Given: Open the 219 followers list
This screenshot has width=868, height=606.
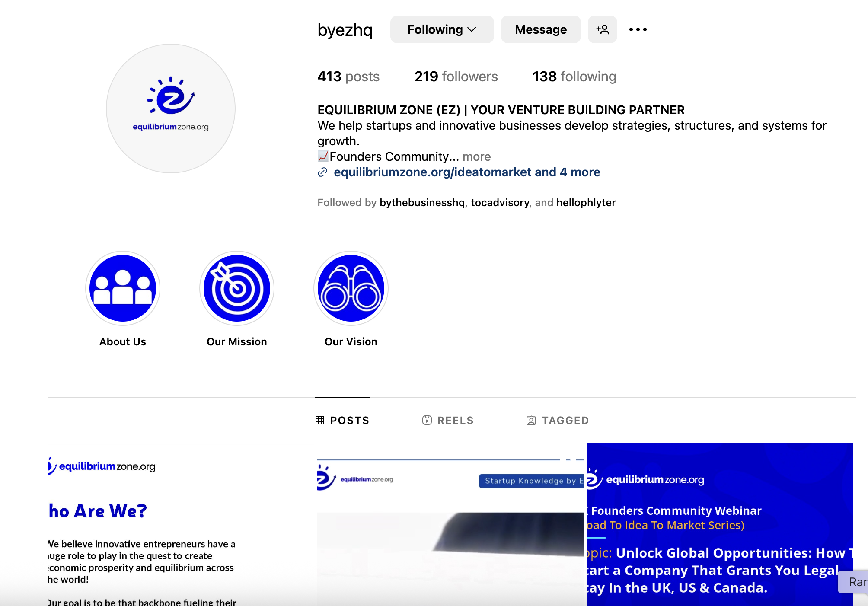Looking at the screenshot, I should coord(456,77).
